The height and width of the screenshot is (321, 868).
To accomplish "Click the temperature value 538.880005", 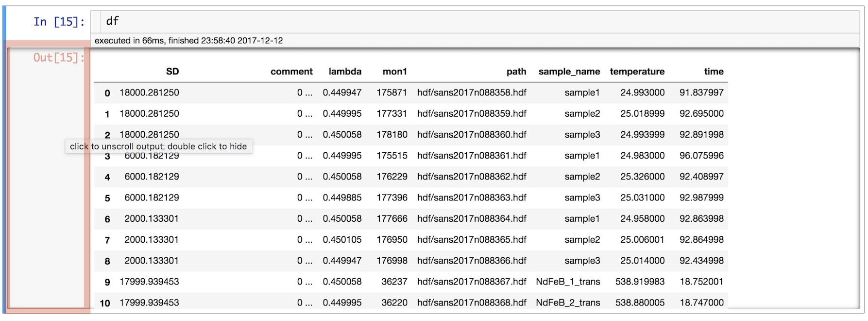I will click(x=640, y=303).
